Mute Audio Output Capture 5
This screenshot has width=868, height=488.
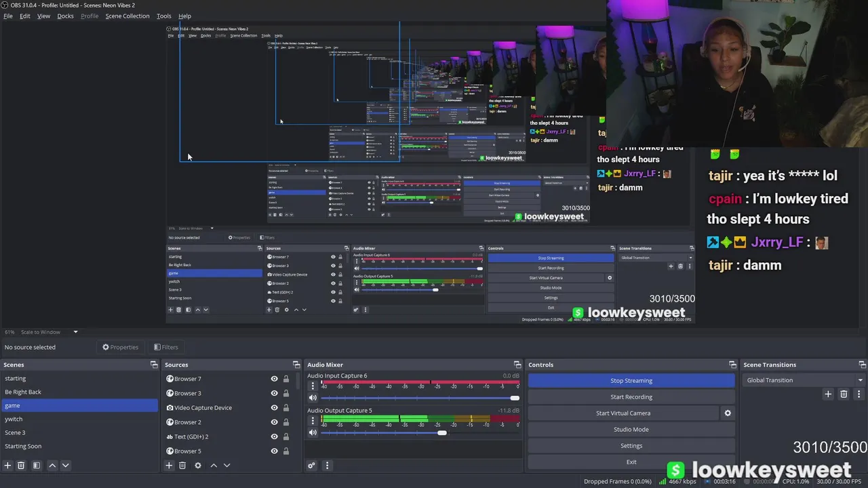313,432
